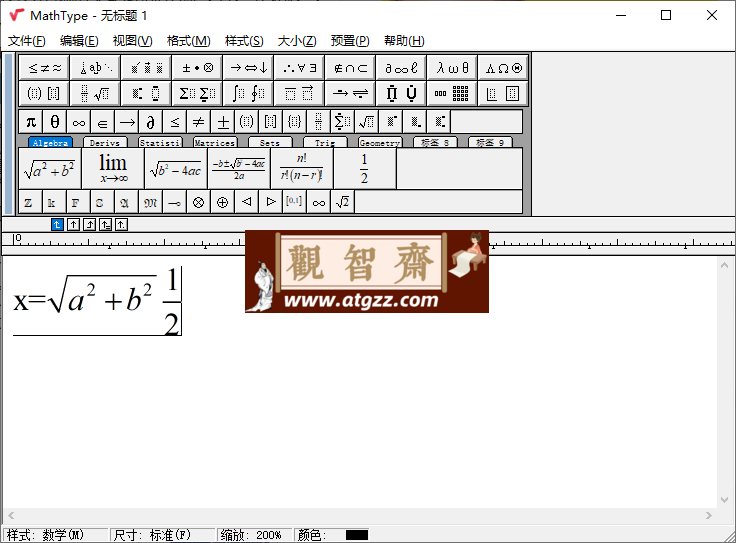This screenshot has height=543, width=736.
Task: Insert plus-minus symbol from small bar
Action: coord(223,122)
